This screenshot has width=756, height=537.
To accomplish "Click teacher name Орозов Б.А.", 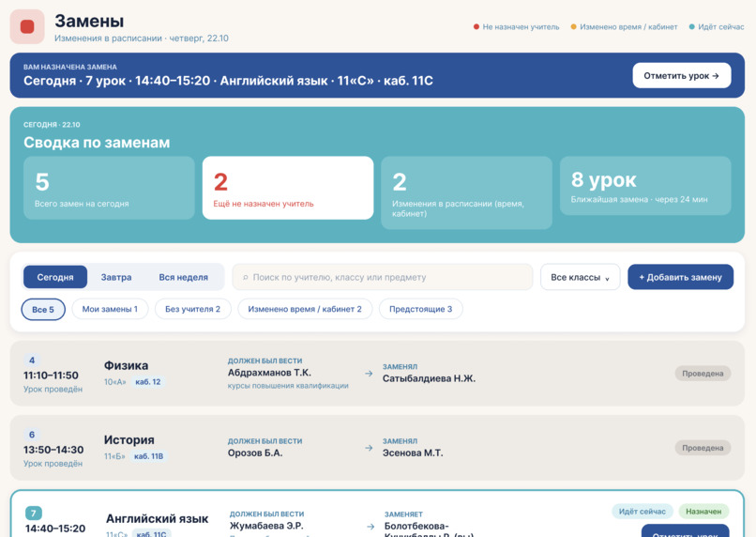I will click(x=255, y=453).
